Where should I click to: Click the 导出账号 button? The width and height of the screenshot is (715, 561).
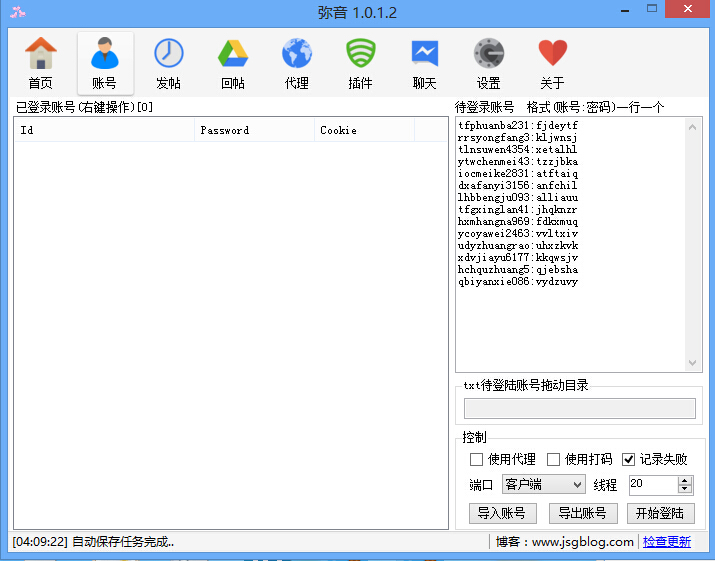tap(582, 514)
